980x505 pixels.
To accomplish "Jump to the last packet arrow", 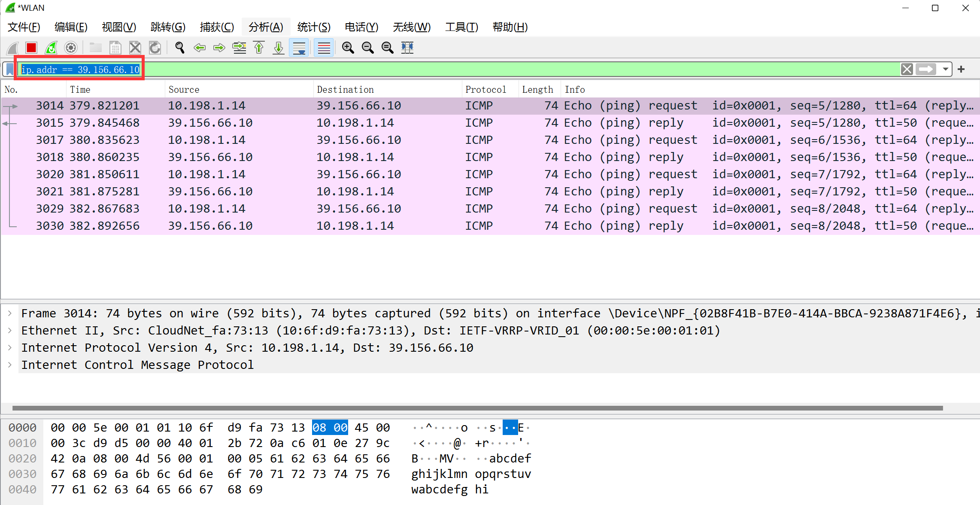I will click(279, 48).
